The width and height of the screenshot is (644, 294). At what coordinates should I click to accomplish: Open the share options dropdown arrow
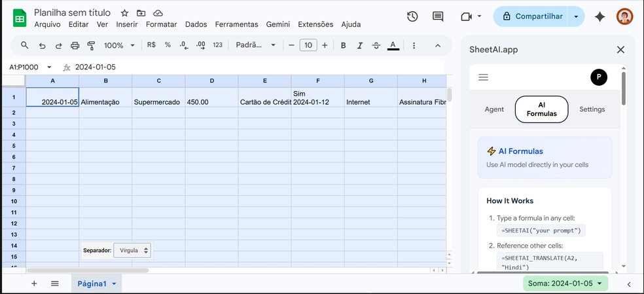tap(576, 16)
